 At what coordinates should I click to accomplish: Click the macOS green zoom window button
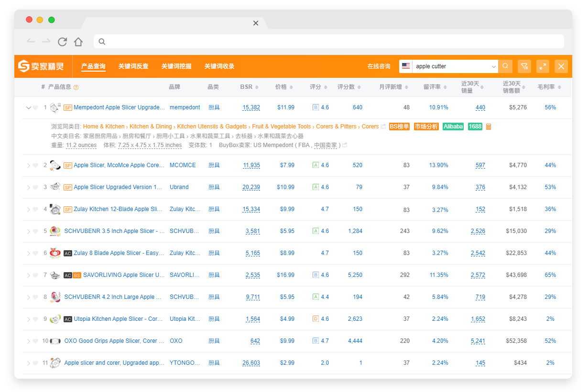[x=52, y=20]
